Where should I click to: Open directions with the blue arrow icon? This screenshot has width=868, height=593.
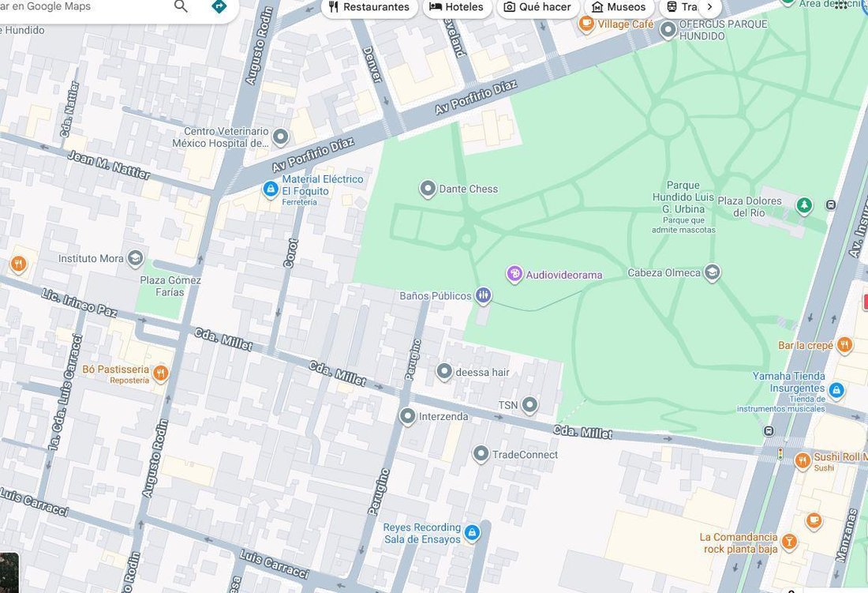pos(219,6)
